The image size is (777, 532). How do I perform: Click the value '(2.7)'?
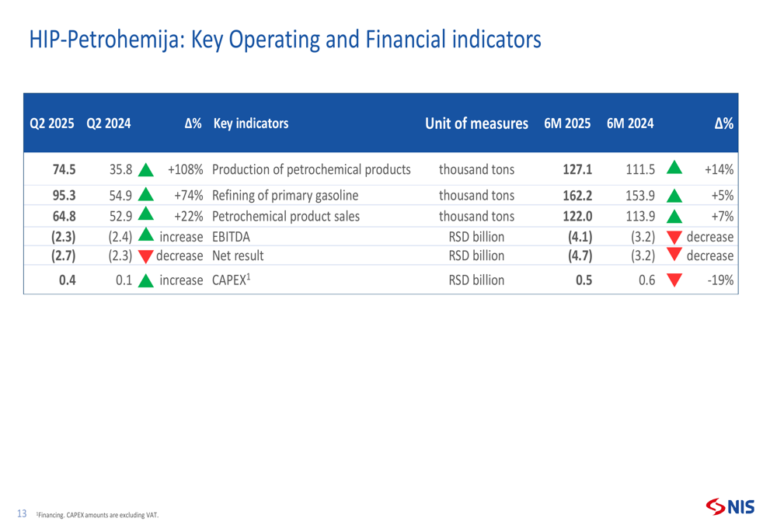point(64,256)
